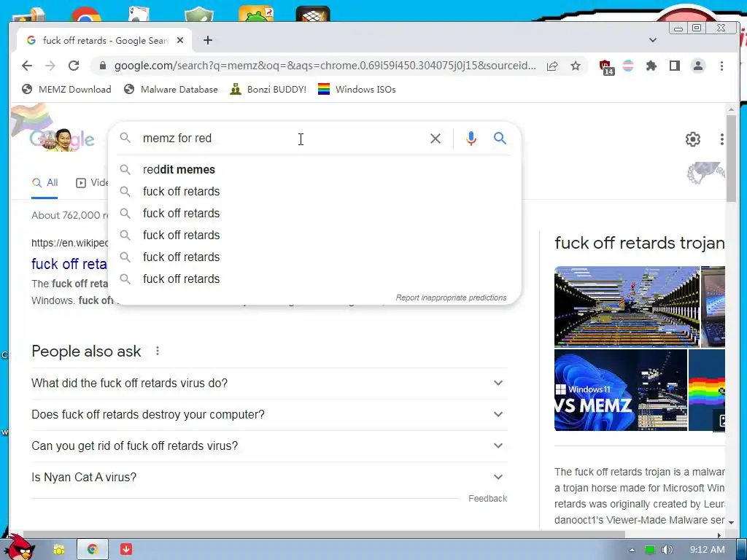Open the Chrome profile avatar
The image size is (747, 560).
(698, 66)
